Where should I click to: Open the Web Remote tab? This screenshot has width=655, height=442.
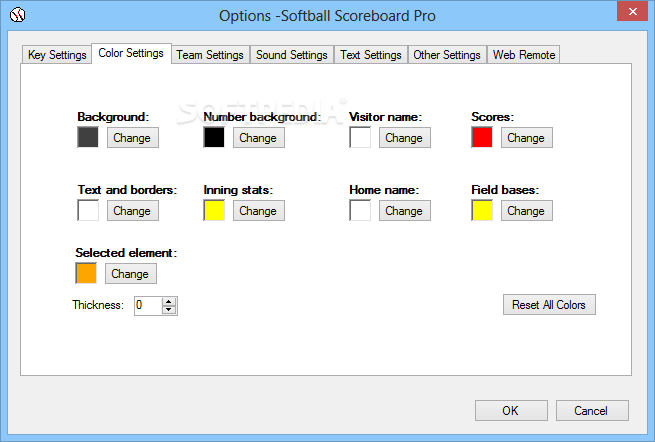click(524, 55)
